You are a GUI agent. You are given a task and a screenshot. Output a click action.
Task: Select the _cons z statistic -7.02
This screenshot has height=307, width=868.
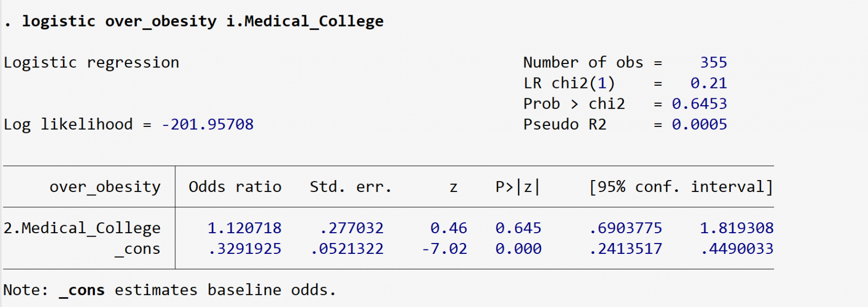pyautogui.click(x=444, y=248)
